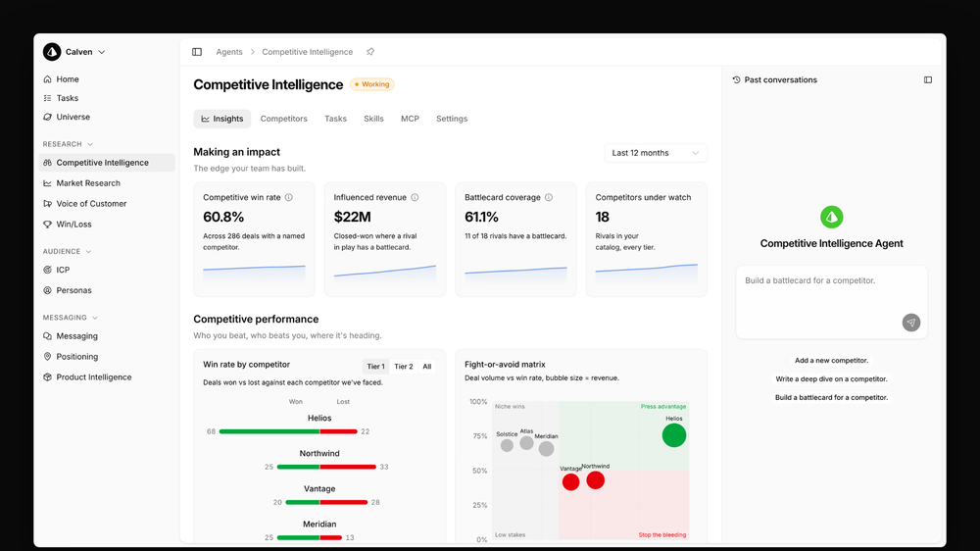Open Market Research in sidebar
This screenshot has width=980, height=551.
point(87,183)
